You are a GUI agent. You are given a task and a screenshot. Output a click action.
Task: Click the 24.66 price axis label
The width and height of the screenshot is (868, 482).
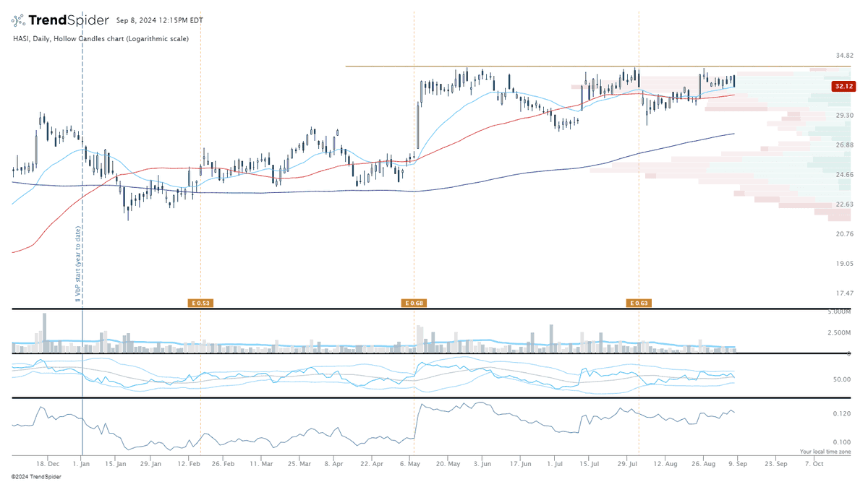(x=843, y=174)
